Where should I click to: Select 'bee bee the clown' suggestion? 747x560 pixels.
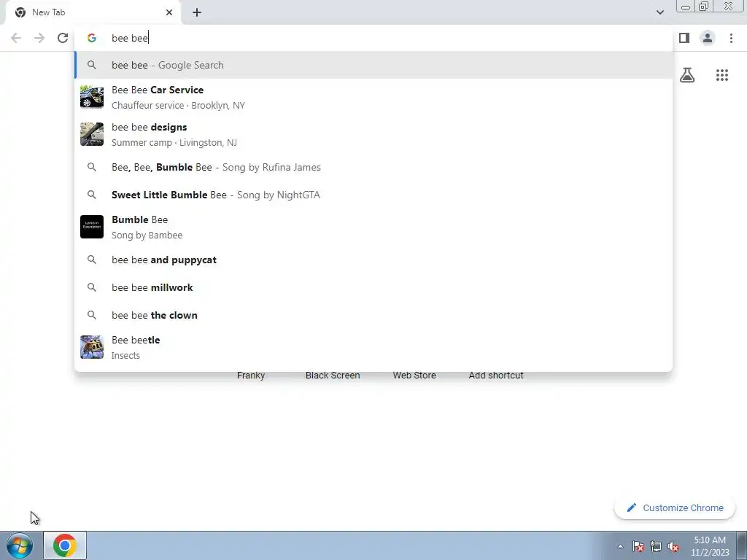(x=373, y=315)
